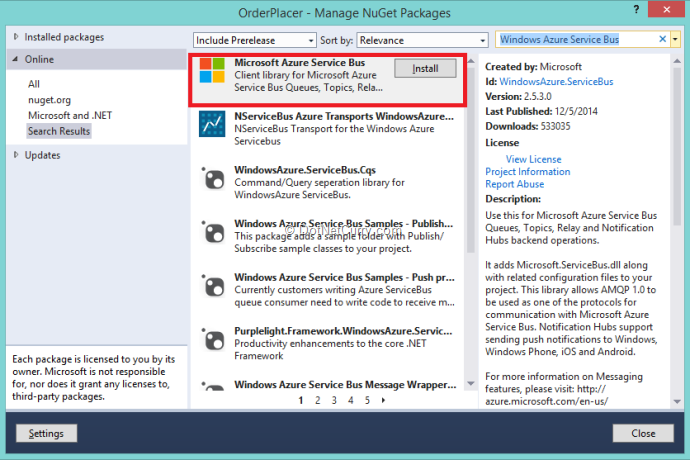Viewport: 690px width, 460px height.
Task: Select NServiceBus Azure Transports WindowsAzure package title
Action: 344,116
